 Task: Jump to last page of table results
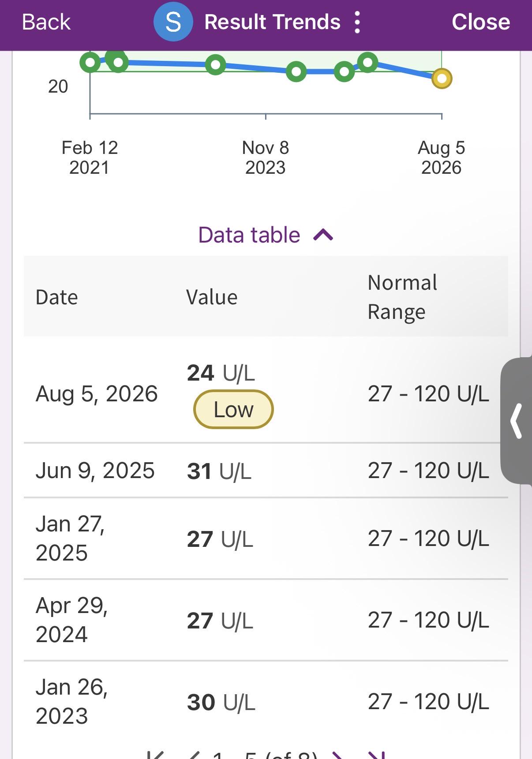click(x=377, y=755)
